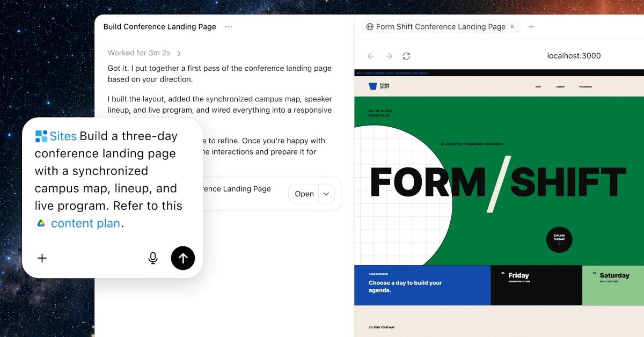Open a new preview tab
The height and width of the screenshot is (337, 644).
point(531,26)
